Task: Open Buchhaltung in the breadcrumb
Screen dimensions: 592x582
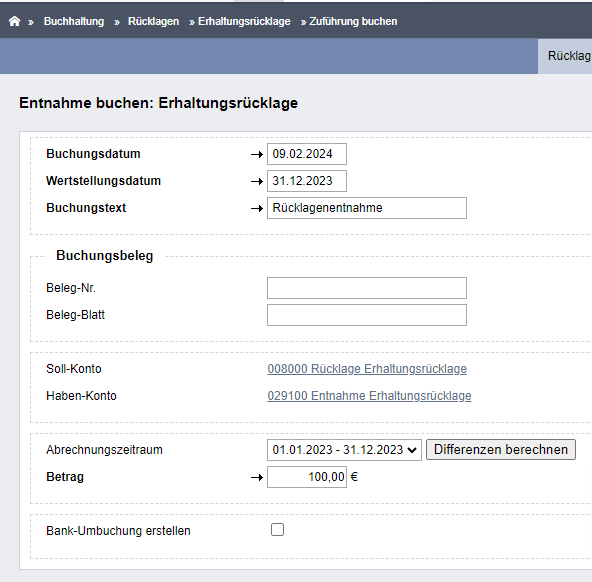Action: [x=74, y=22]
